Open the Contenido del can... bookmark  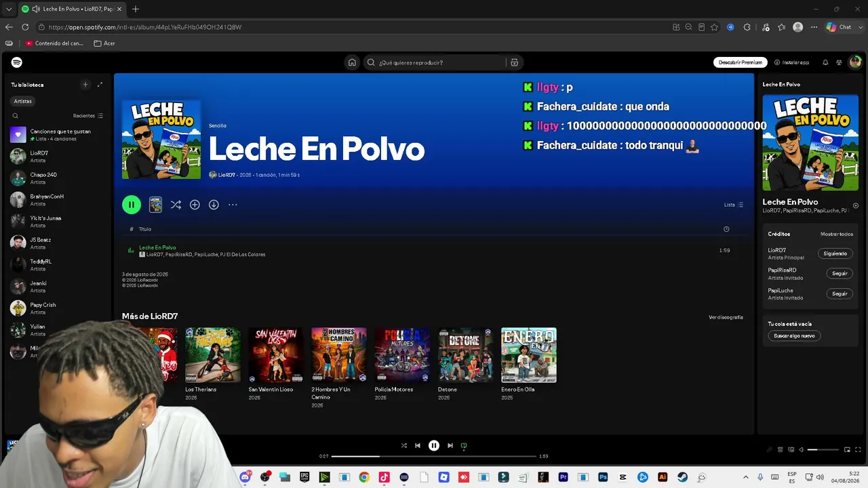coord(54,43)
